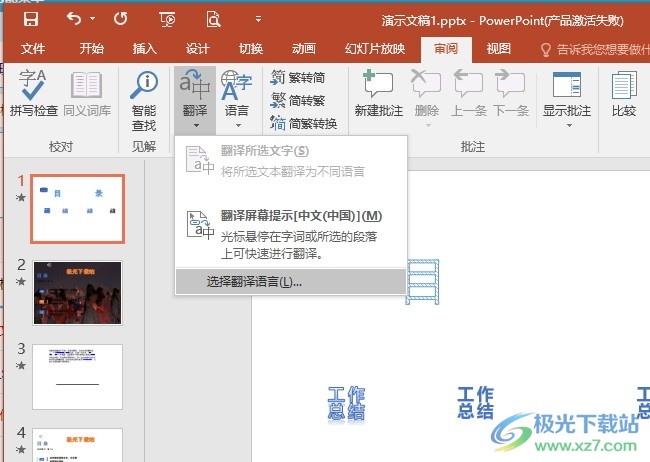Viewport: 650px width, 462px height.
Task: Expand the 翻译 dropdown arrow
Action: coord(196,126)
